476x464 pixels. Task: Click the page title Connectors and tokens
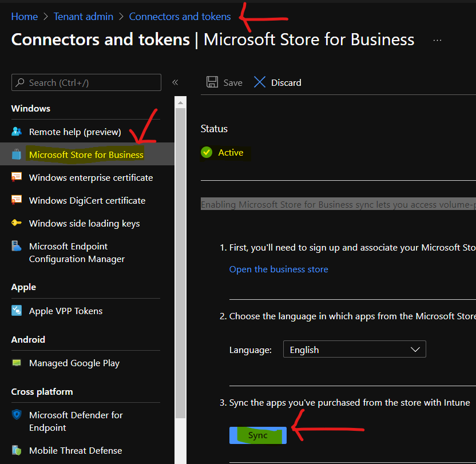[101, 39]
